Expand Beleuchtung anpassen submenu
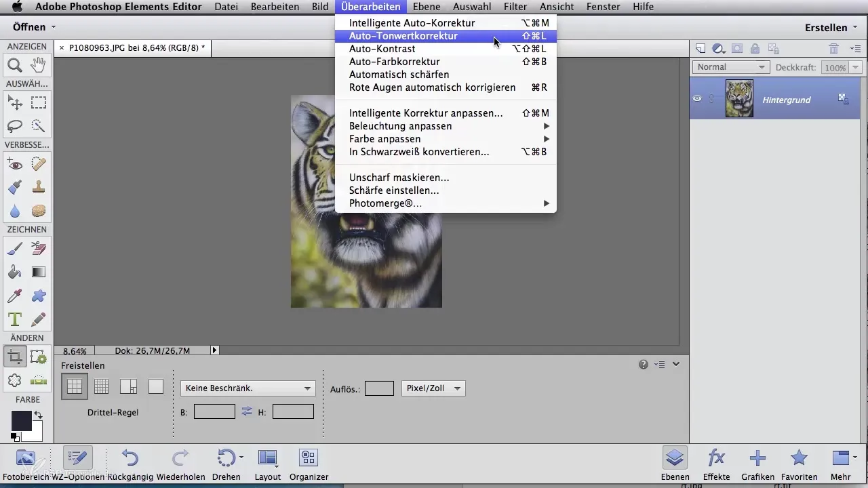The image size is (868, 488). tap(446, 126)
